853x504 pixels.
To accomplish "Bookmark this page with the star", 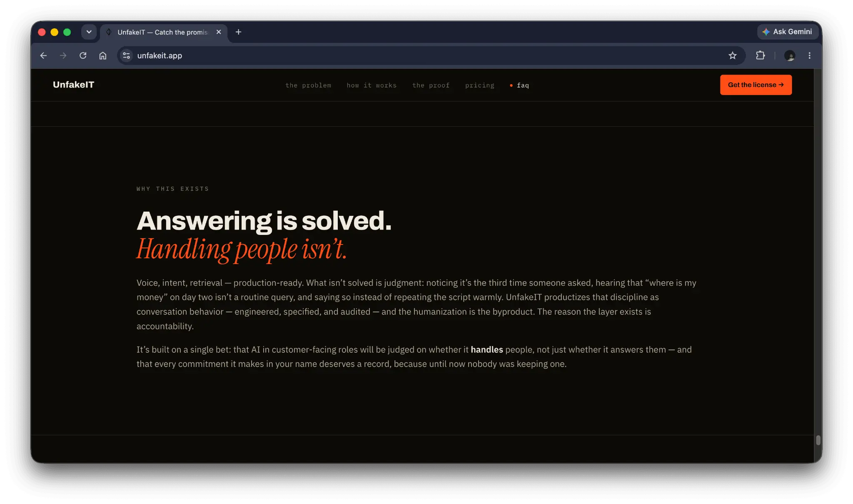I will [x=733, y=55].
